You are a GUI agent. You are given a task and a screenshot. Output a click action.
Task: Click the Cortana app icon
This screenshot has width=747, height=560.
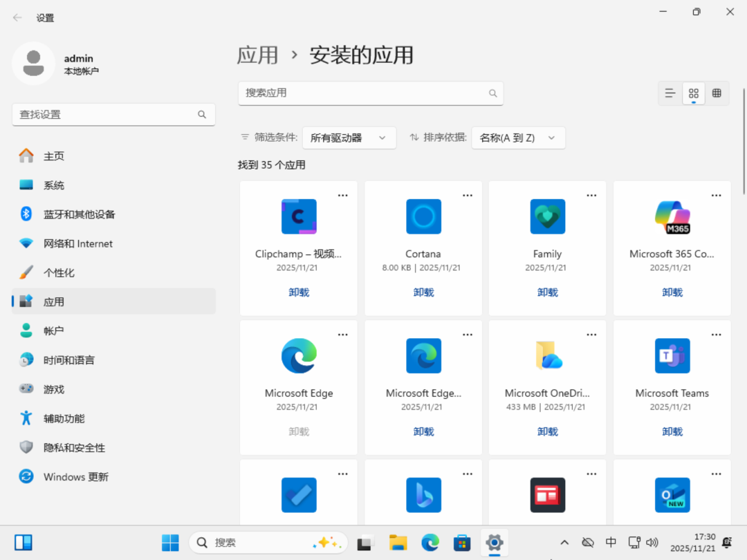(423, 216)
